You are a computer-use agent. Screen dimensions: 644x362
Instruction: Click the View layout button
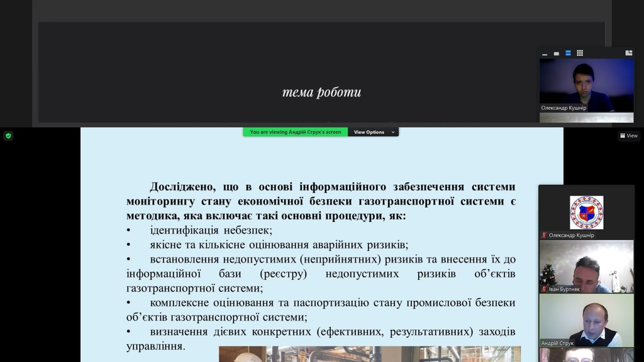[x=628, y=135]
